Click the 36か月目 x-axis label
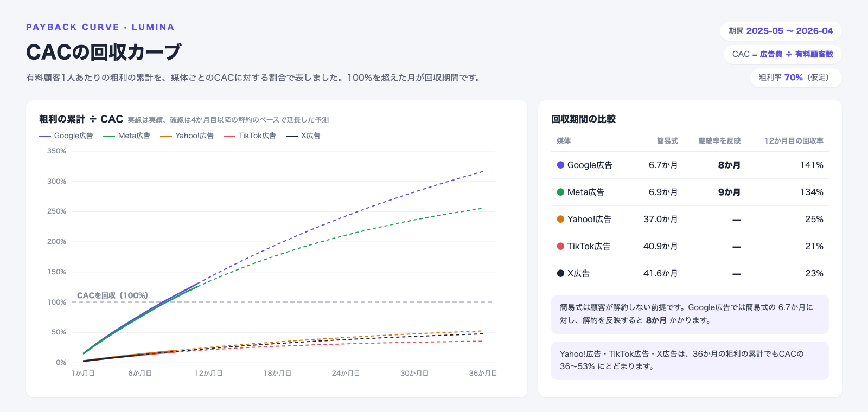The width and height of the screenshot is (868, 412). [483, 374]
